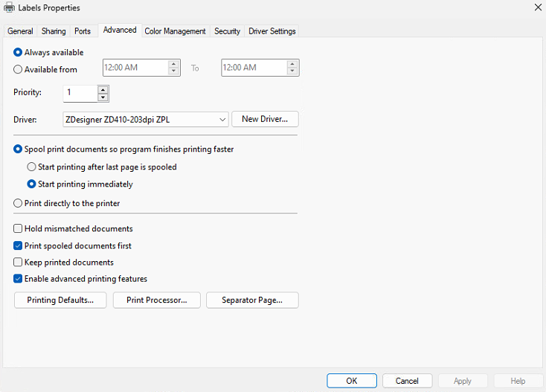Close the Labels Properties dialog

point(537,7)
